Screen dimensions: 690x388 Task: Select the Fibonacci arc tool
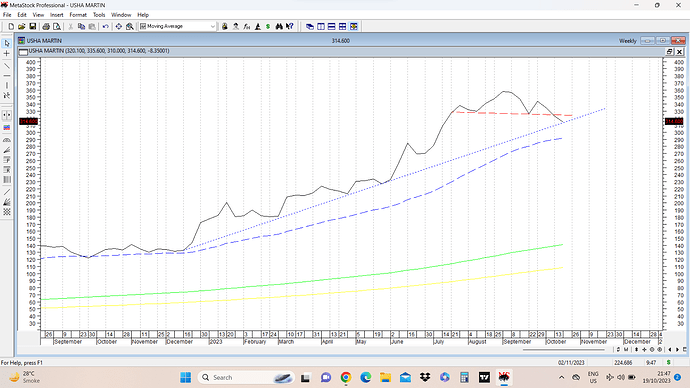tap(7, 139)
